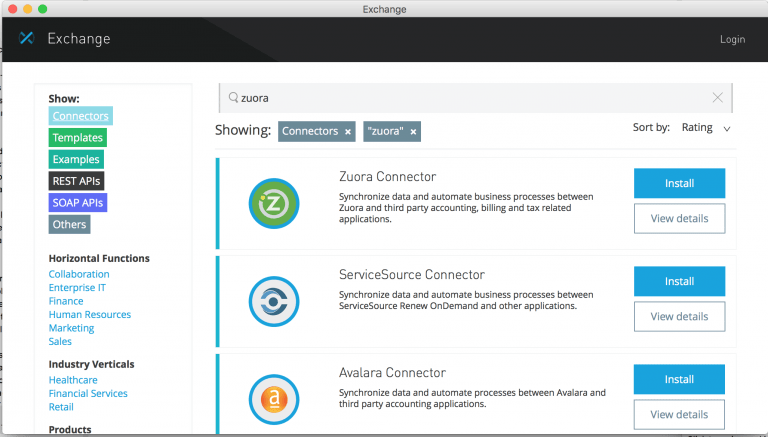Toggle the Connectors filter

click(80, 116)
